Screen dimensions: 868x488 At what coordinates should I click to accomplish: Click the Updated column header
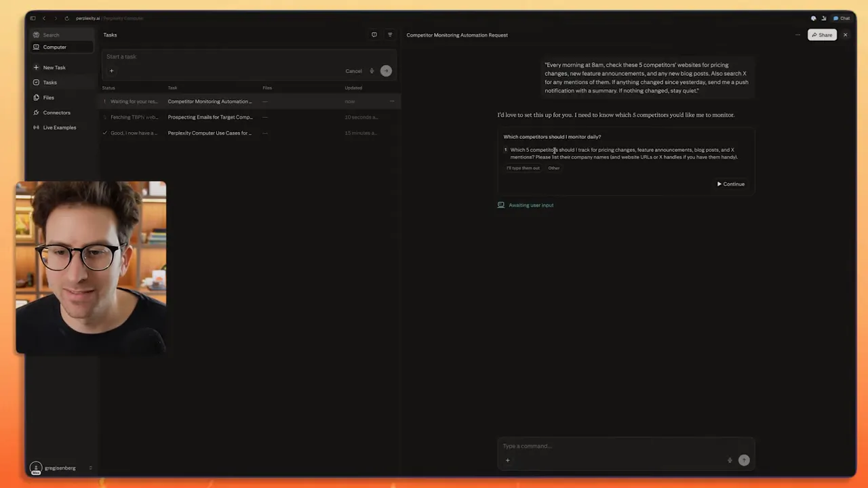coord(353,88)
